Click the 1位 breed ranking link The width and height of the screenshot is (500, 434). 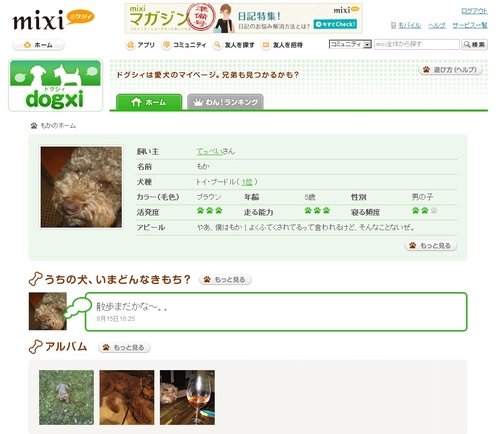click(x=247, y=182)
